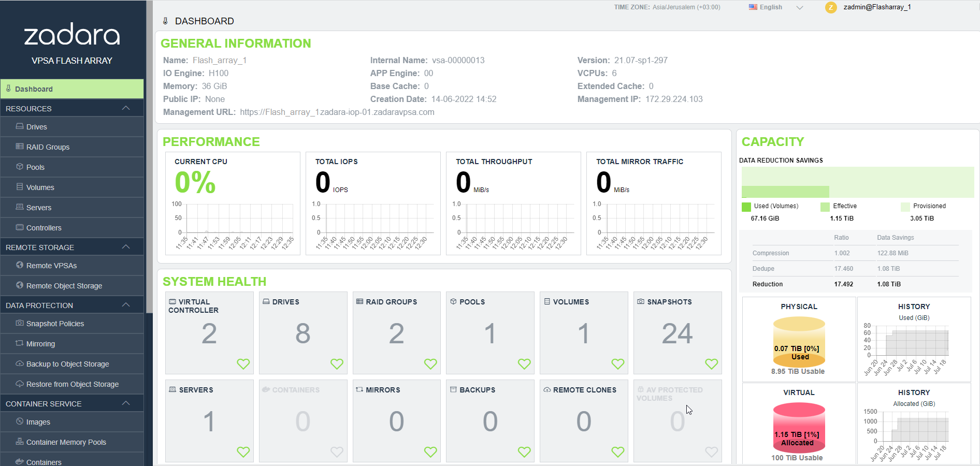This screenshot has width=980, height=466.
Task: Select Dashboard in the sidebar
Action: (72, 89)
